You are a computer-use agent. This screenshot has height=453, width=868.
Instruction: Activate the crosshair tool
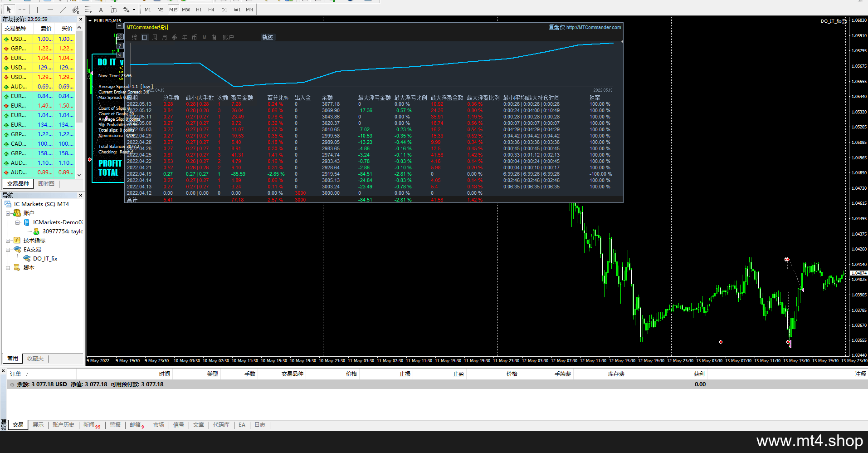22,10
